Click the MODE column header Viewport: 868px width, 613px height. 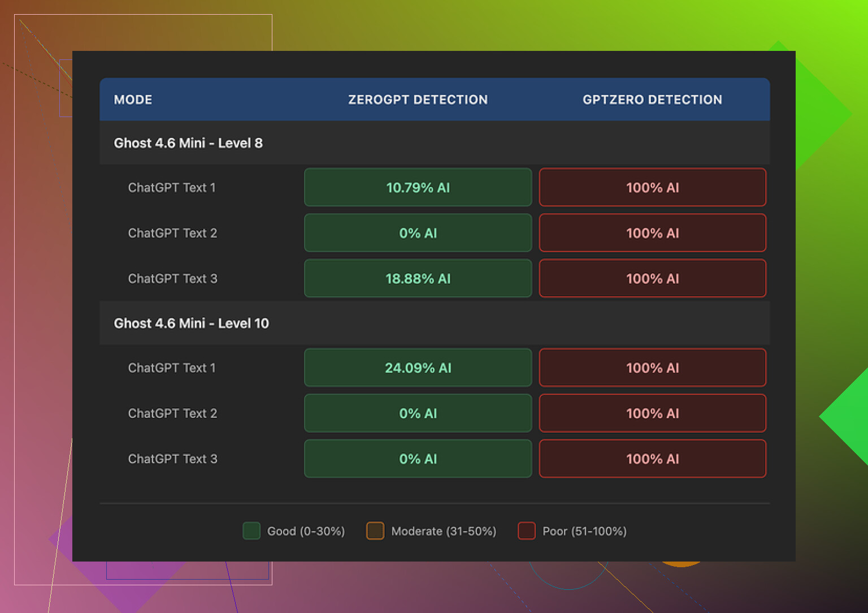(x=133, y=100)
